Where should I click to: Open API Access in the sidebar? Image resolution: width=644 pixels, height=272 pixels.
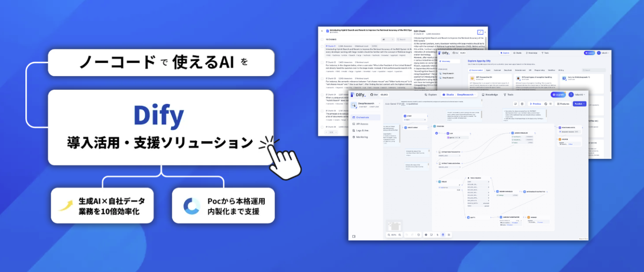(x=362, y=124)
